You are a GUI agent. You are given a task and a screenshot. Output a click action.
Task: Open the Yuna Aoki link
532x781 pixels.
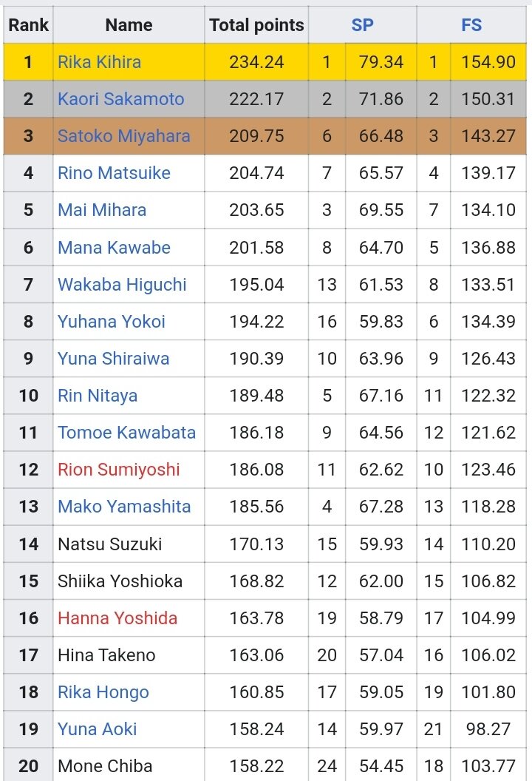(97, 729)
